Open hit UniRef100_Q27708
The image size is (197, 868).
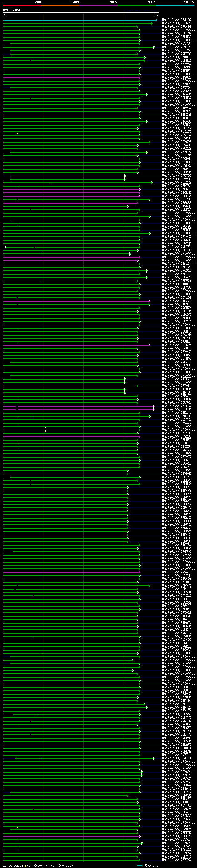pyautogui.click(x=177, y=50)
